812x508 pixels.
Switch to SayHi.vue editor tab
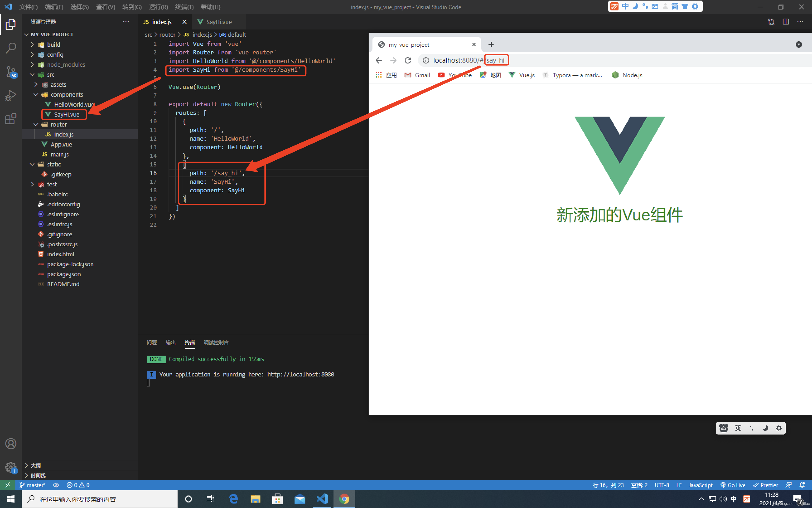pyautogui.click(x=218, y=22)
